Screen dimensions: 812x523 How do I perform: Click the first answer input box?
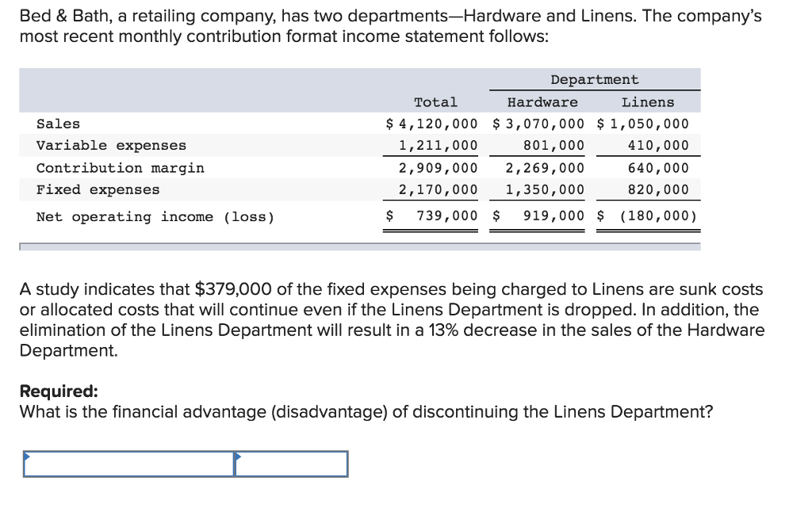[x=128, y=464]
